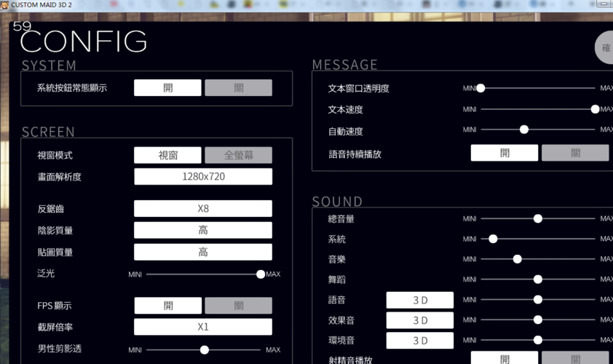Click the 視窗模式 label
Screen dimensions: 613x364
click(x=55, y=155)
